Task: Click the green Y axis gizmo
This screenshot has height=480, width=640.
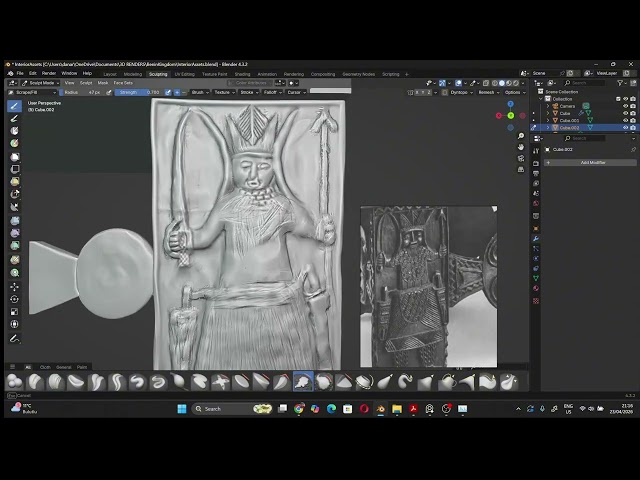Action: (x=511, y=116)
